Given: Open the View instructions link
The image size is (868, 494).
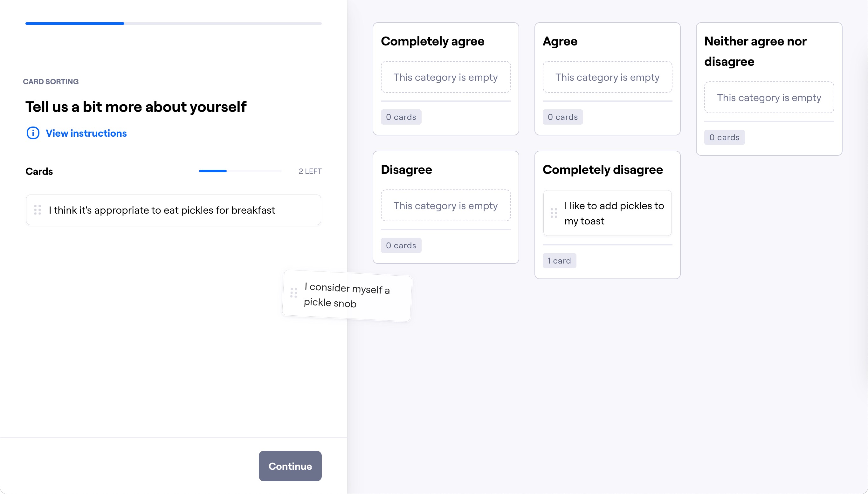Looking at the screenshot, I should (x=86, y=133).
